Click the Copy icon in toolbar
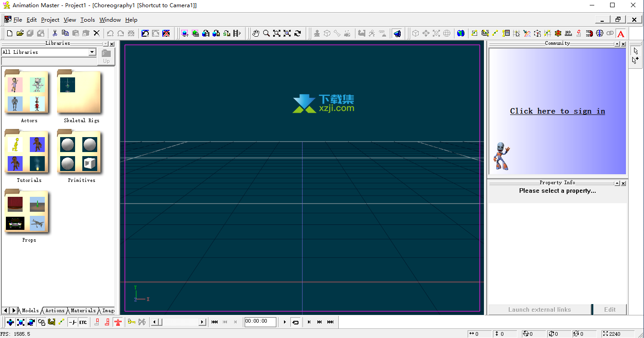644x338 pixels. click(65, 33)
